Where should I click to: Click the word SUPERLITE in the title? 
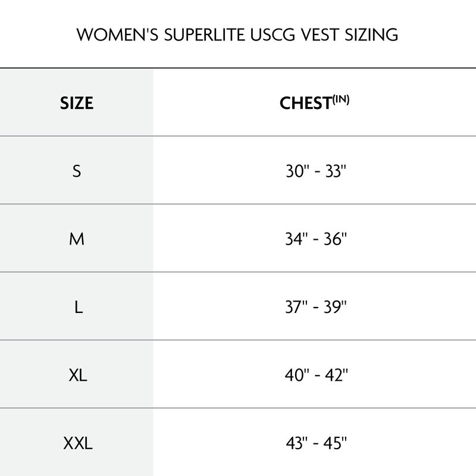(x=204, y=35)
